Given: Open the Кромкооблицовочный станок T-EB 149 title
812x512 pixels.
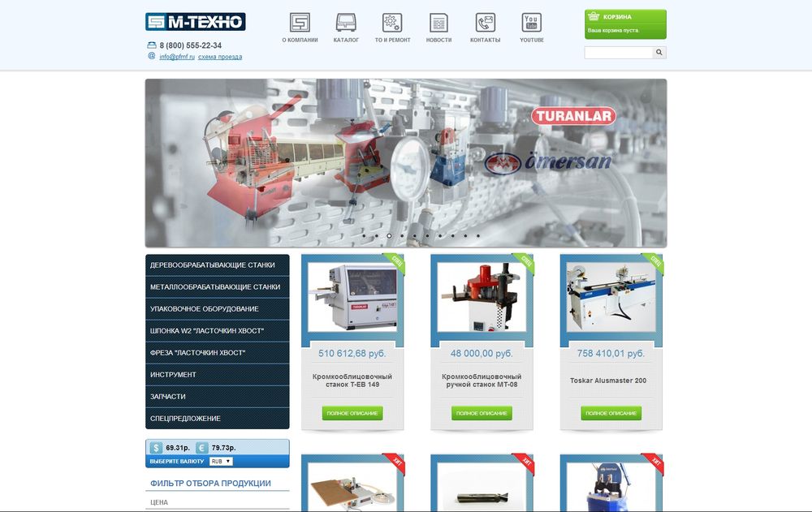Looking at the screenshot, I should click(x=352, y=381).
